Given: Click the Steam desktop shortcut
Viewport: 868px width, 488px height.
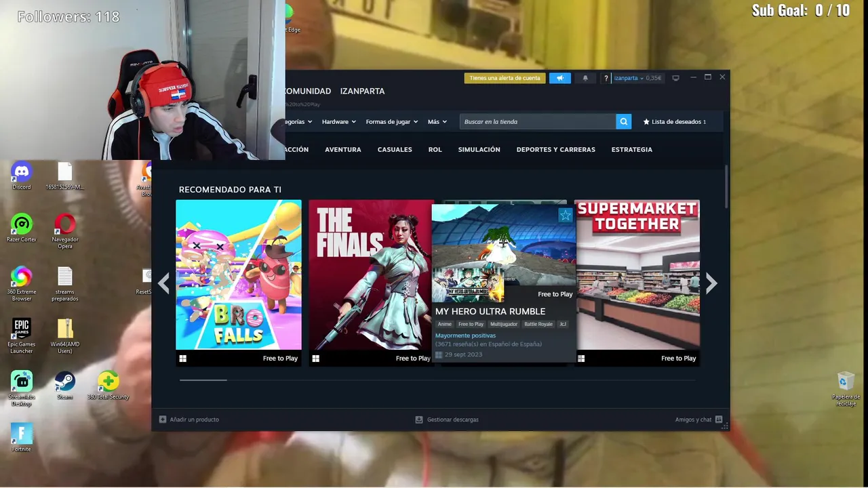Looking at the screenshot, I should pyautogui.click(x=65, y=385).
